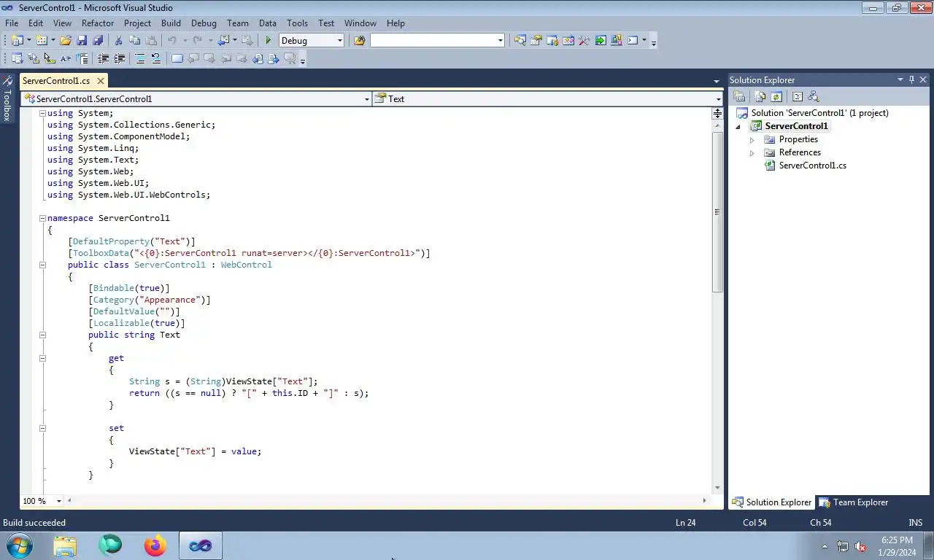The width and height of the screenshot is (934, 560).
Task: Click the Windows Start button
Action: coord(20,545)
